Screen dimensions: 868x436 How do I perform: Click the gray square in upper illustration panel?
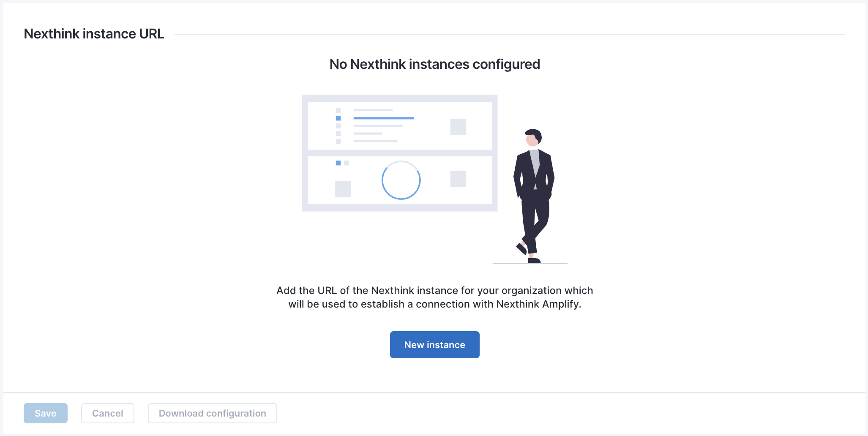tap(458, 127)
